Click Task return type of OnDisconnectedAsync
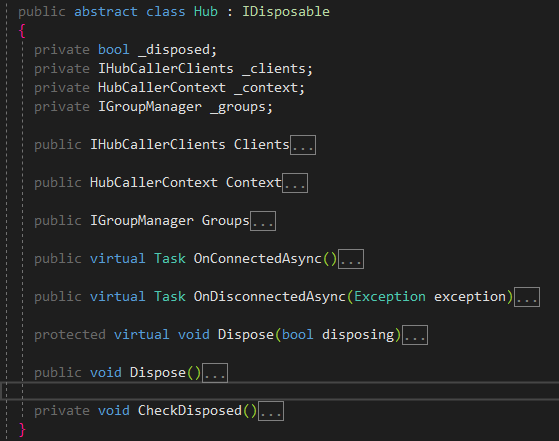Screen dimensions: 559x441 [170, 297]
